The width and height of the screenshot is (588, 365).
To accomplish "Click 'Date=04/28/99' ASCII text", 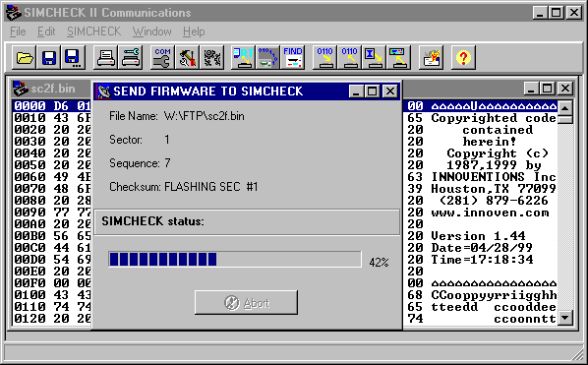I will click(482, 248).
